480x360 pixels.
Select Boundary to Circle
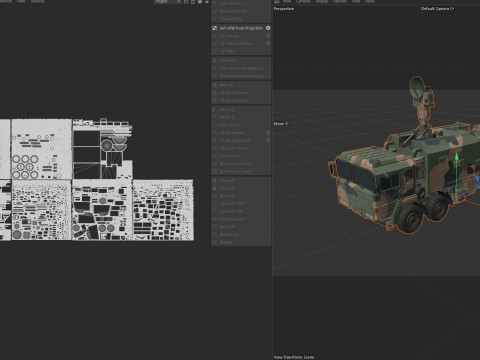[x=241, y=164]
